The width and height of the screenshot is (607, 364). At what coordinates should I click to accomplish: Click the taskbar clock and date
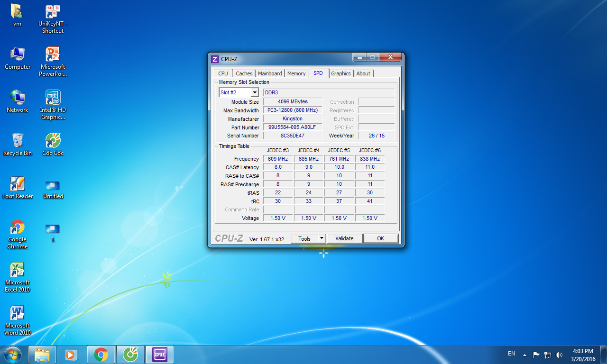point(583,355)
